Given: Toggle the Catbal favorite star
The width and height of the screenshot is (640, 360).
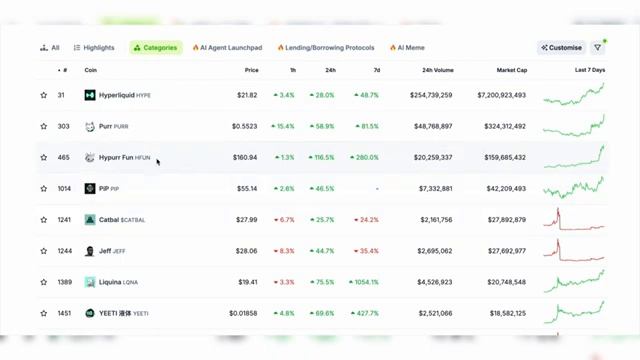Looking at the screenshot, I should [44, 220].
